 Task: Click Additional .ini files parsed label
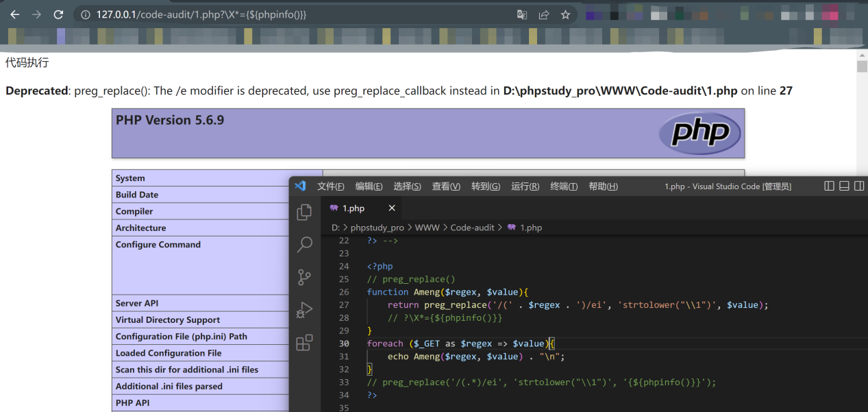coord(169,386)
